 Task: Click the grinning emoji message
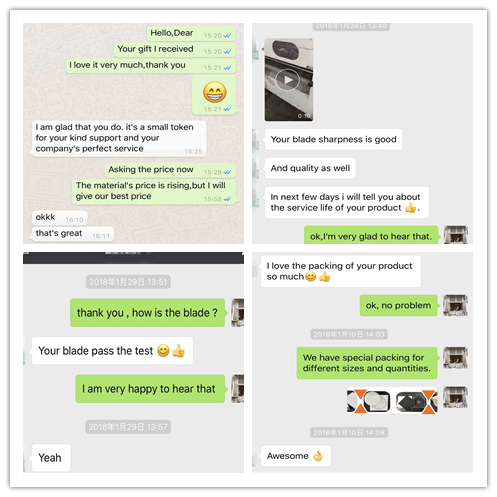214,95
